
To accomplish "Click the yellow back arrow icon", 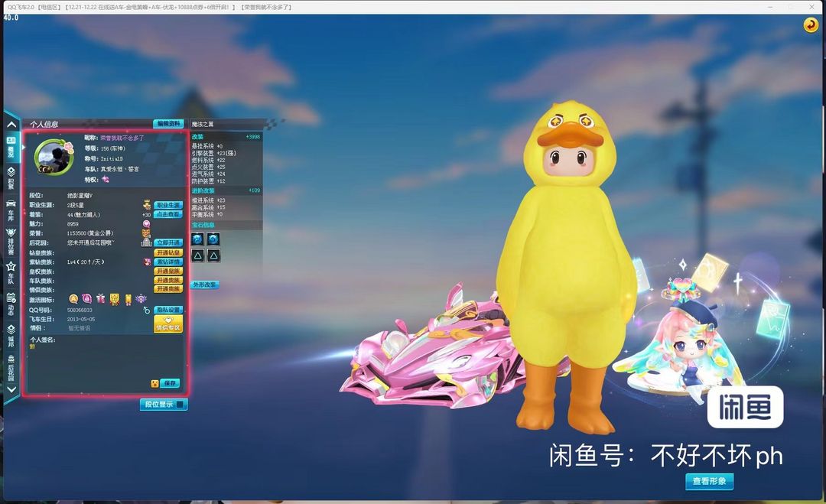I will pyautogui.click(x=810, y=24).
